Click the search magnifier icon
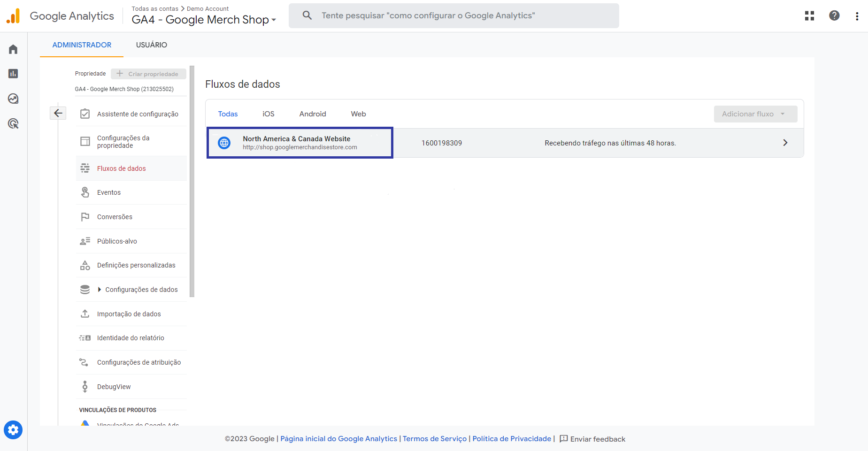This screenshot has height=451, width=868. [307, 15]
